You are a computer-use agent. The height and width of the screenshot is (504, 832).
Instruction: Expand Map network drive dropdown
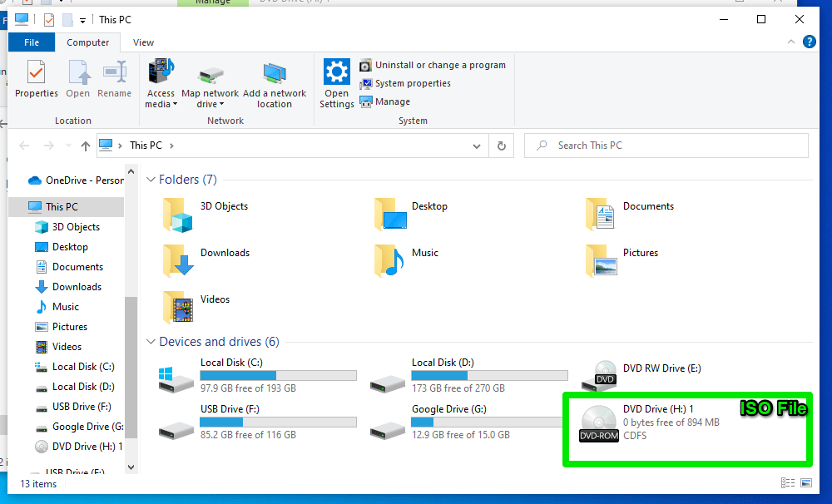tap(210, 104)
